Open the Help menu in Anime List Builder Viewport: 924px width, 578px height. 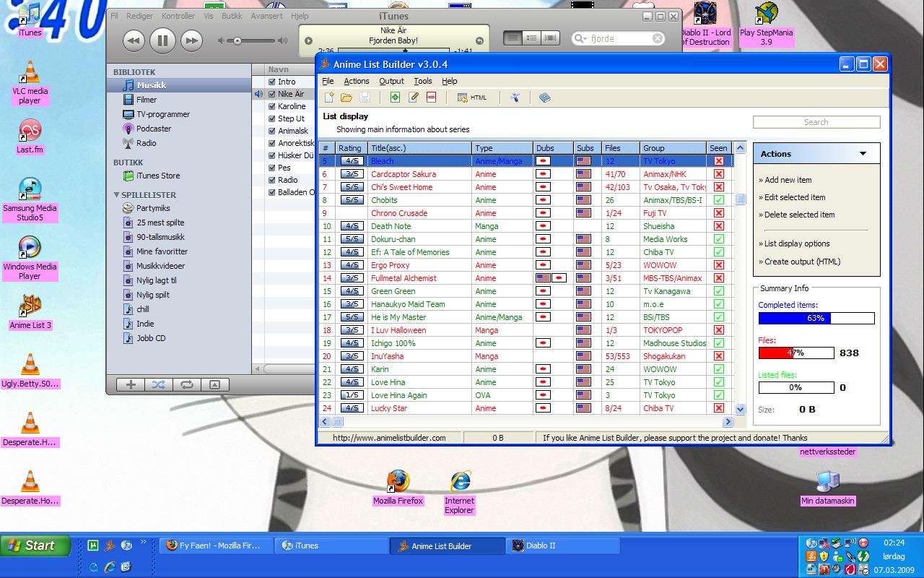coord(450,81)
